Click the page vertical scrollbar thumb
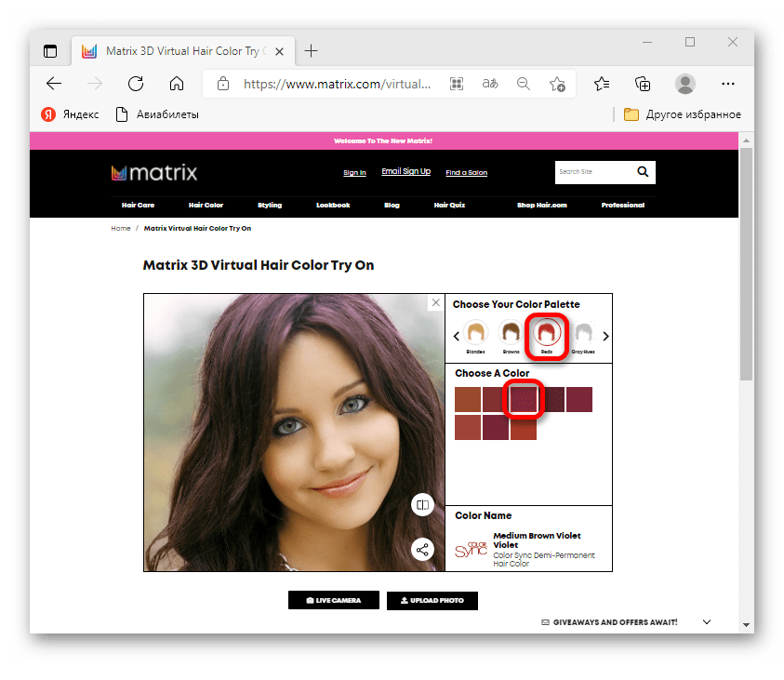The image size is (784, 680). pos(746,264)
